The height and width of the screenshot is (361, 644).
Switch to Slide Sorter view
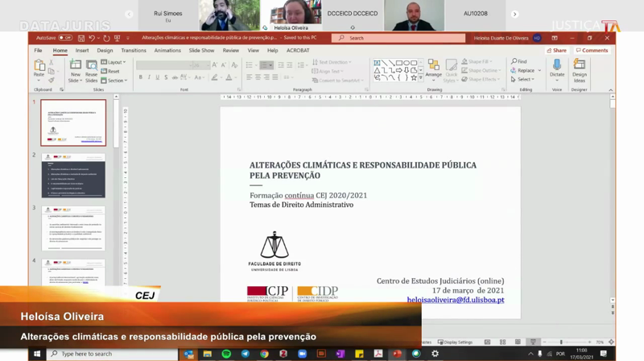tap(502, 342)
